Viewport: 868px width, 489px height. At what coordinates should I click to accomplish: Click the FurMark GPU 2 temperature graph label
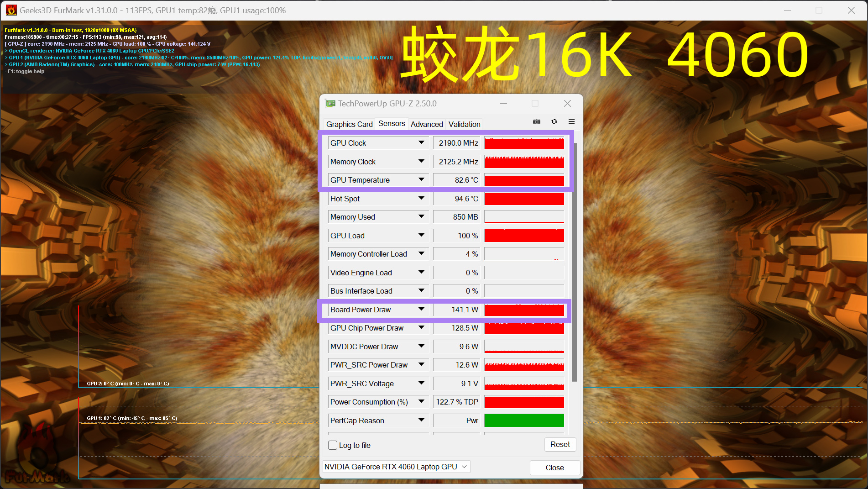(128, 384)
